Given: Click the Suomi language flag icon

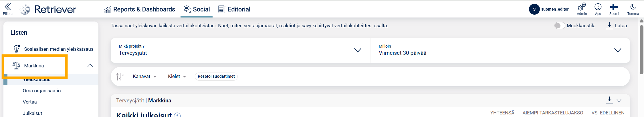Looking at the screenshot, I should point(614,7).
